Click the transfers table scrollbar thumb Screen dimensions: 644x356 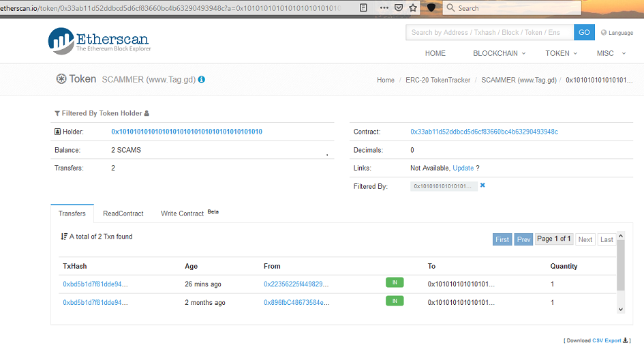click(x=621, y=265)
